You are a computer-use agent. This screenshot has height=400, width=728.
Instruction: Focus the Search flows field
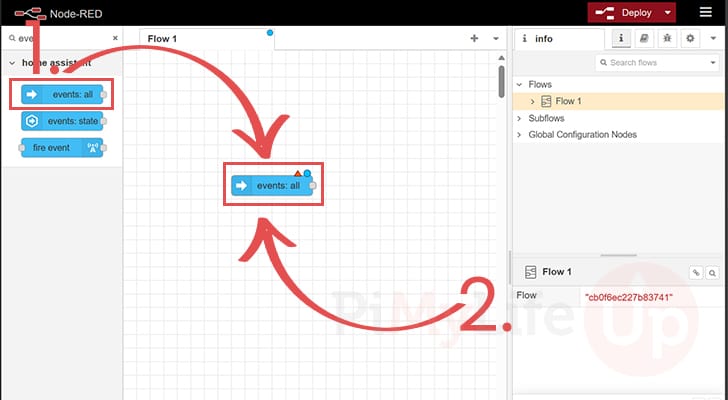pos(652,63)
